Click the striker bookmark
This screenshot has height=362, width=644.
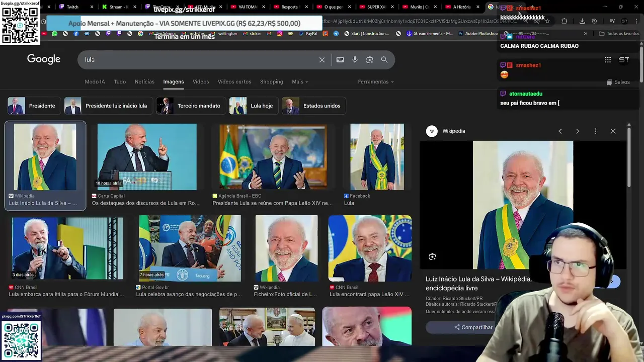click(x=252, y=34)
